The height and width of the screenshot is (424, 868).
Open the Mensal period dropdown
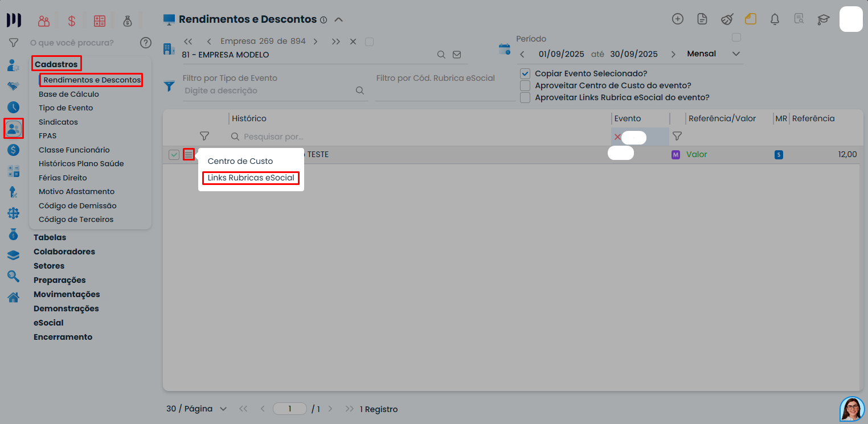point(735,53)
